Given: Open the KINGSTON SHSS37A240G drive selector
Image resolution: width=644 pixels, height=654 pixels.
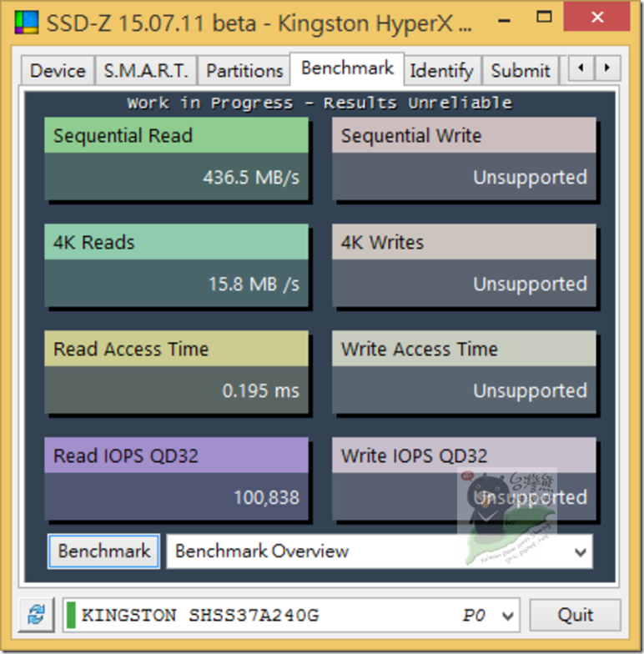Looking at the screenshot, I should coord(290,616).
